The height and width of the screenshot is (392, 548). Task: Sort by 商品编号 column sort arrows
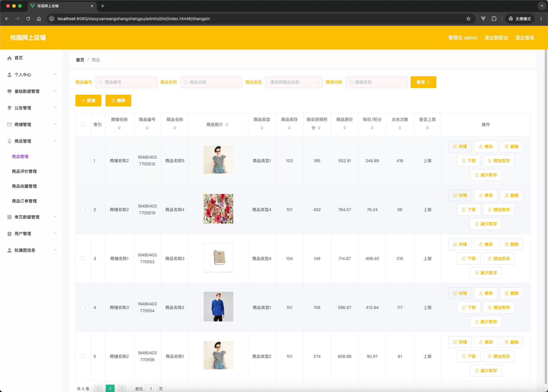(x=147, y=128)
